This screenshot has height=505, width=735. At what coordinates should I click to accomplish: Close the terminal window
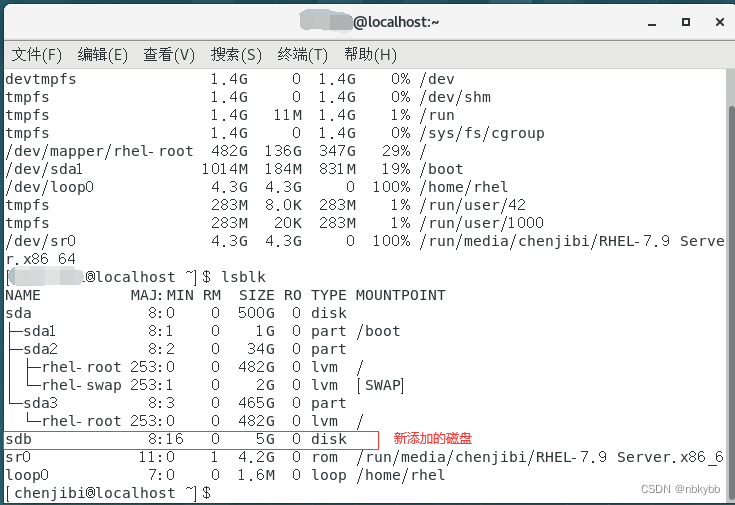[x=720, y=22]
